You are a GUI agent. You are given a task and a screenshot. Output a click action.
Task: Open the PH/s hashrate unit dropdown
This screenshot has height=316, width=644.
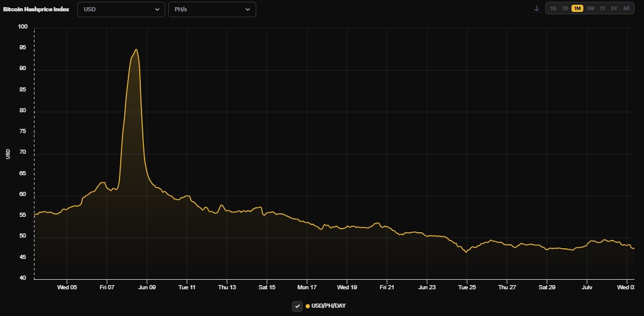coord(212,10)
